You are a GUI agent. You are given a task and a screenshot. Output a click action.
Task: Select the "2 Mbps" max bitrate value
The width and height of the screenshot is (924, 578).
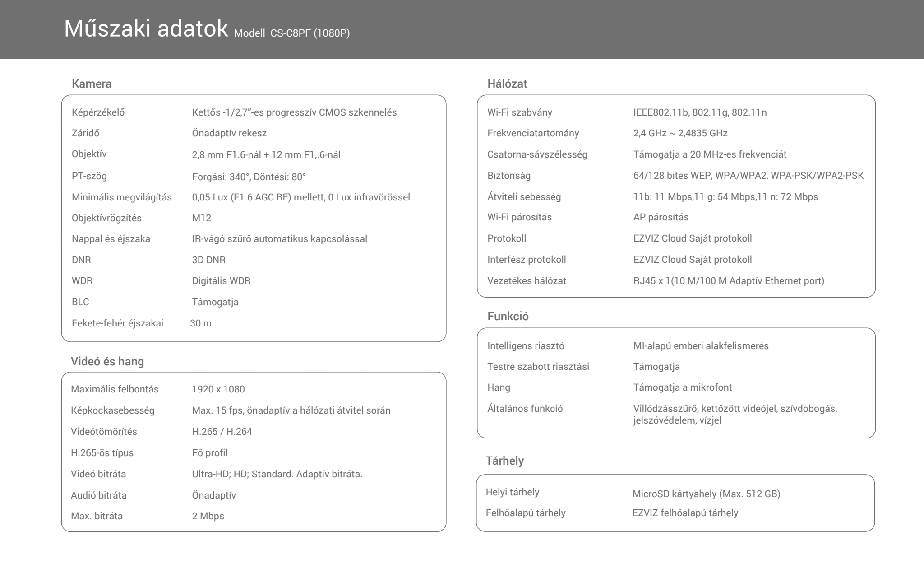[x=208, y=516]
